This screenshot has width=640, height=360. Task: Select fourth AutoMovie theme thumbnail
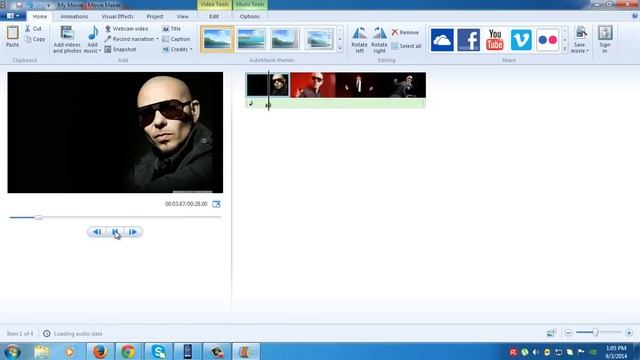pos(319,40)
